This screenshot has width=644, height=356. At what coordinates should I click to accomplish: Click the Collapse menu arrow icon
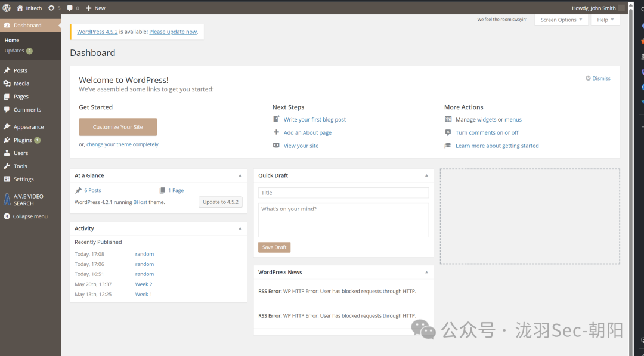tap(7, 216)
